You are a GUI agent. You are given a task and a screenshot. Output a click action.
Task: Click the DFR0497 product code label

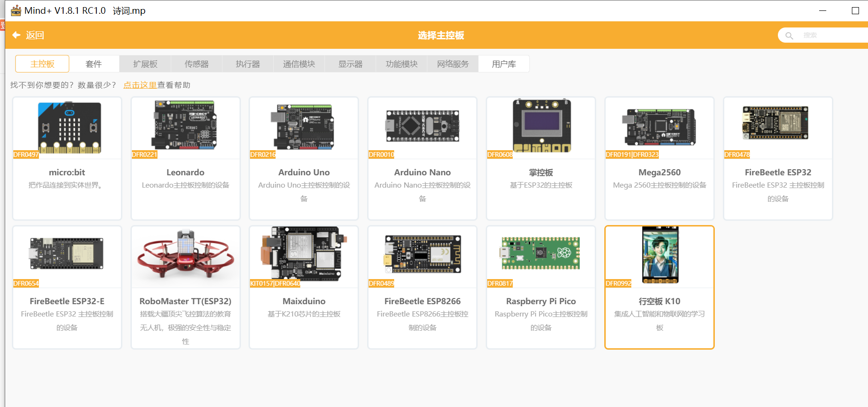(x=26, y=154)
